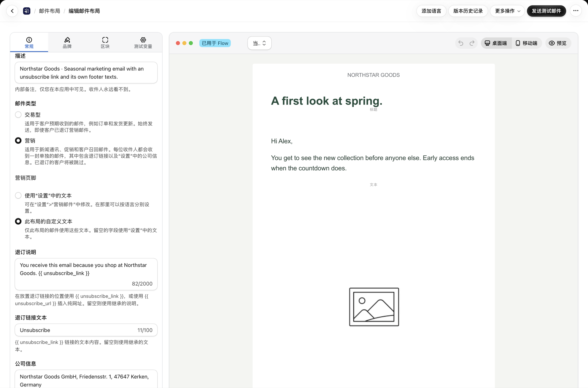The height and width of the screenshot is (388, 588).
Task: Open the 区块 tab
Action: (105, 43)
